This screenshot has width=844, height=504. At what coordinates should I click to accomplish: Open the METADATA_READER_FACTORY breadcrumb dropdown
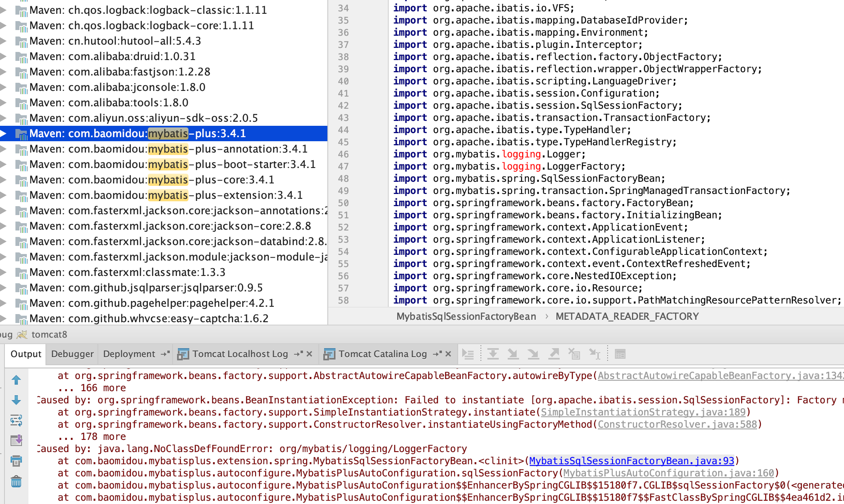627,316
